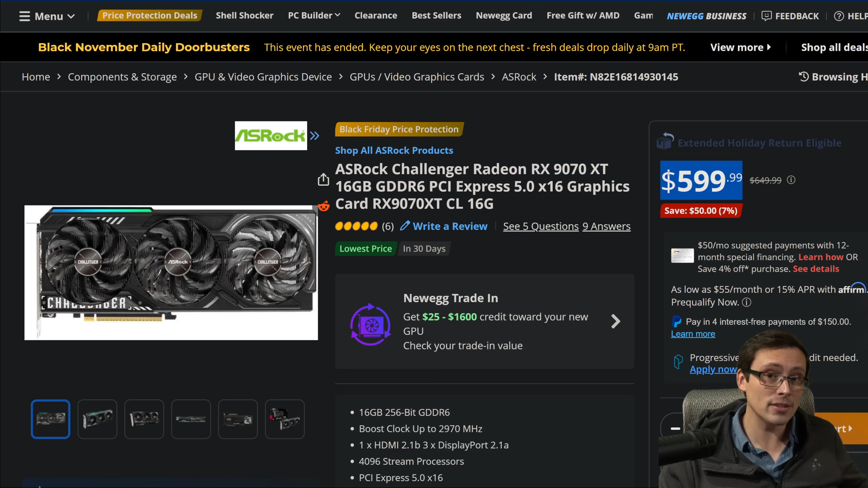Click the Affirm prequalify info icon

pos(747,302)
